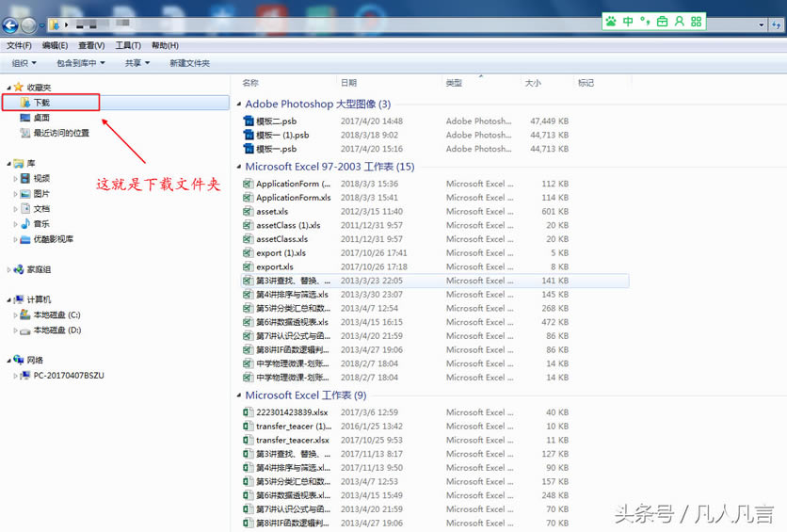The image size is (787, 532).
Task: Open the 桌面 desktop icon in favorites
Action: (x=25, y=118)
